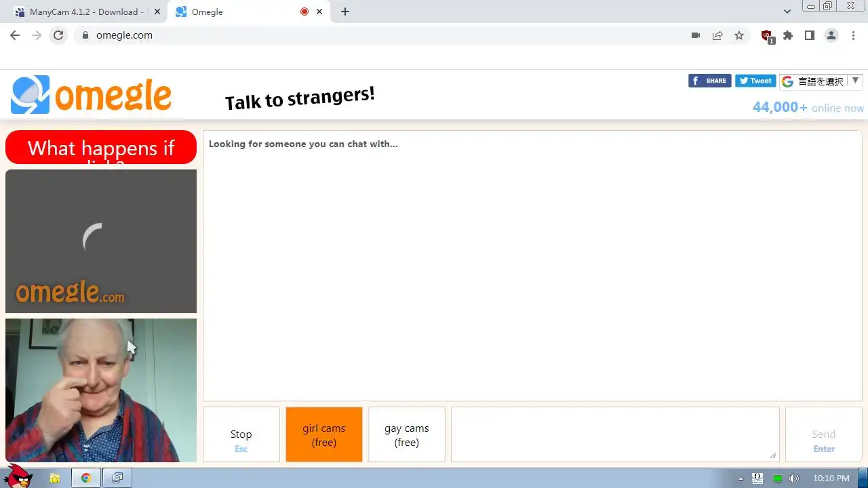Open the gay cams (free) button

pyautogui.click(x=407, y=434)
